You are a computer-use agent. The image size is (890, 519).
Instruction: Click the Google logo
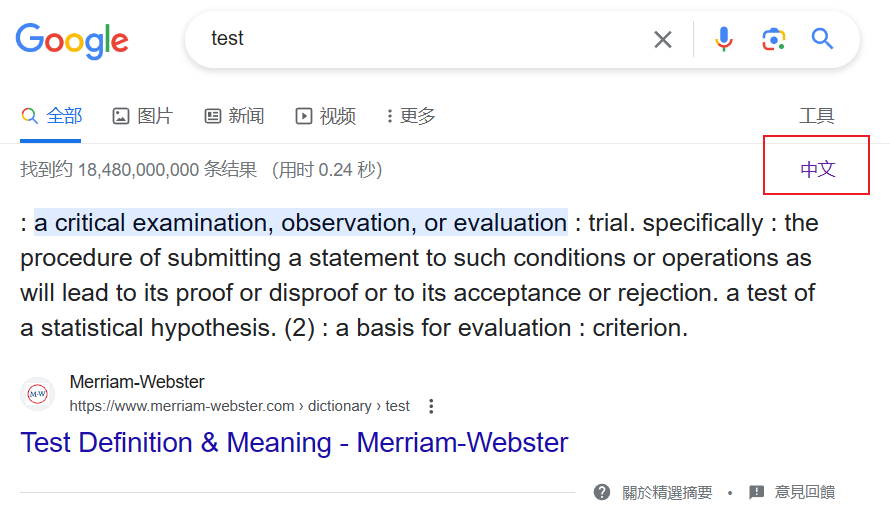(x=72, y=40)
